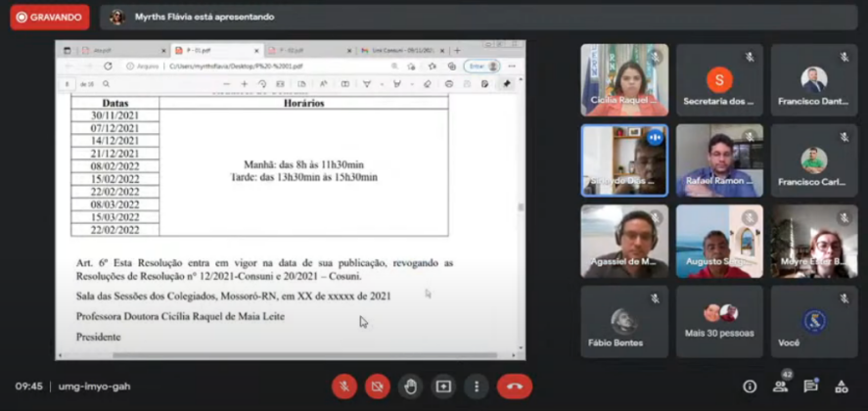Click the GRAVANDO recording indicator
868x411 pixels.
49,17
